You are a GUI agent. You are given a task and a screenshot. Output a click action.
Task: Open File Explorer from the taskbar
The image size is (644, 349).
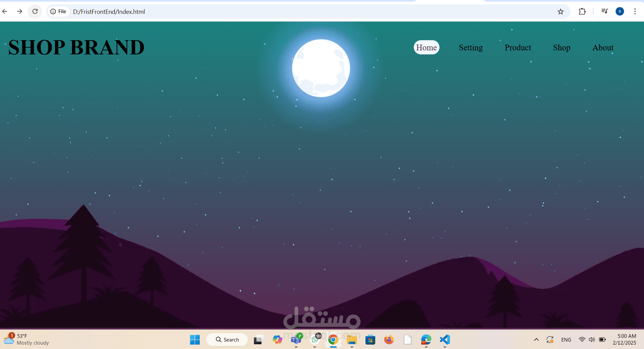coord(352,340)
